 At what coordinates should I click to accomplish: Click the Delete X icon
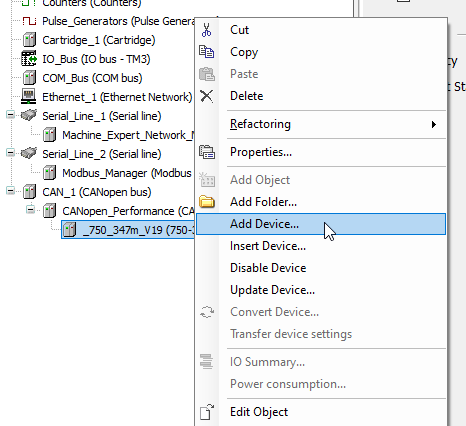pos(207,96)
